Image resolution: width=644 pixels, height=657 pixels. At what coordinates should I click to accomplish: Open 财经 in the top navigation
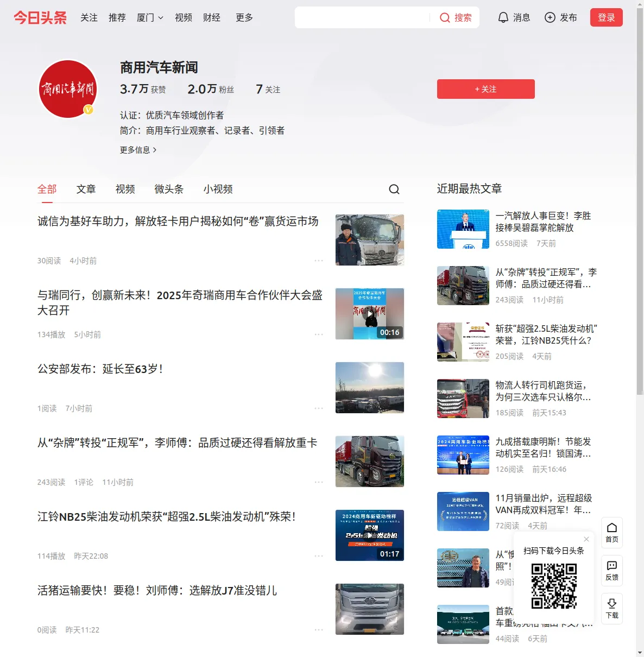click(212, 17)
